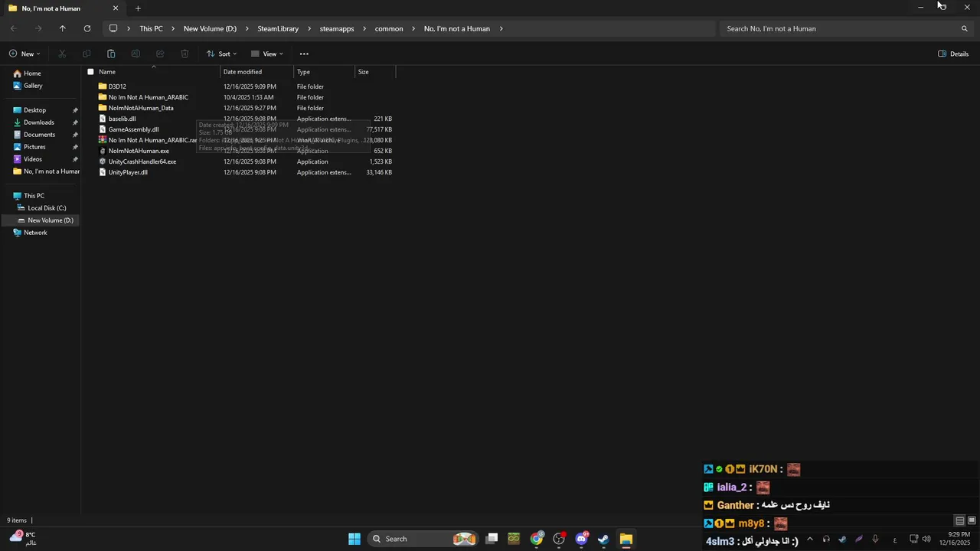
Task: Click the Forward navigation arrow
Action: click(38, 28)
